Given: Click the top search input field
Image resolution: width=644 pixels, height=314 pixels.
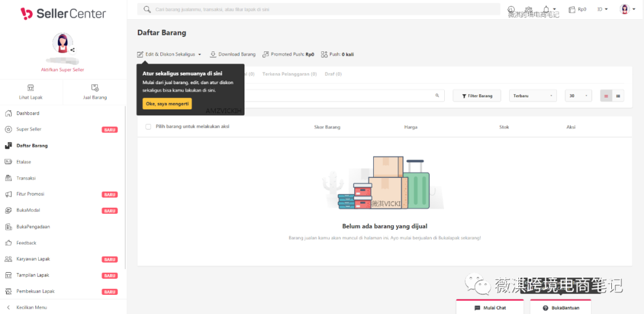Looking at the screenshot, I should coord(318,9).
